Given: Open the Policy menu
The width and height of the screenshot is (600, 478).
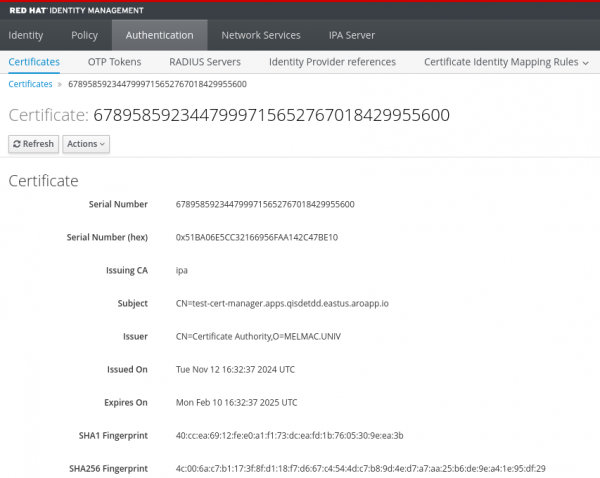Looking at the screenshot, I should coord(85,35).
